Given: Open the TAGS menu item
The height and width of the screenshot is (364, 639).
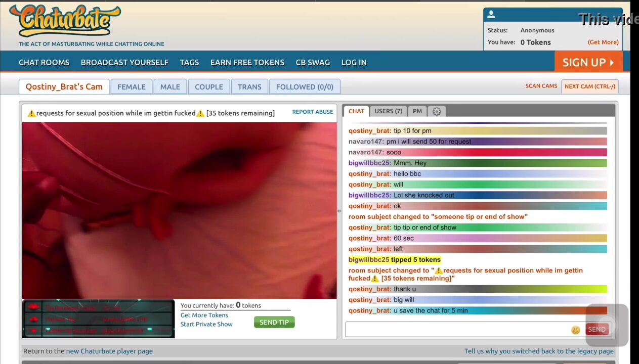Looking at the screenshot, I should click(189, 63).
